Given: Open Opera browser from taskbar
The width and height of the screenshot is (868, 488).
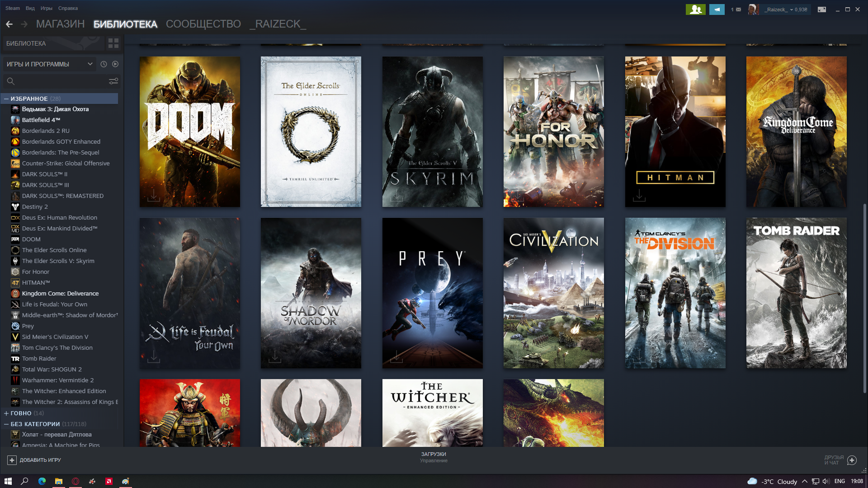Looking at the screenshot, I should tap(75, 481).
